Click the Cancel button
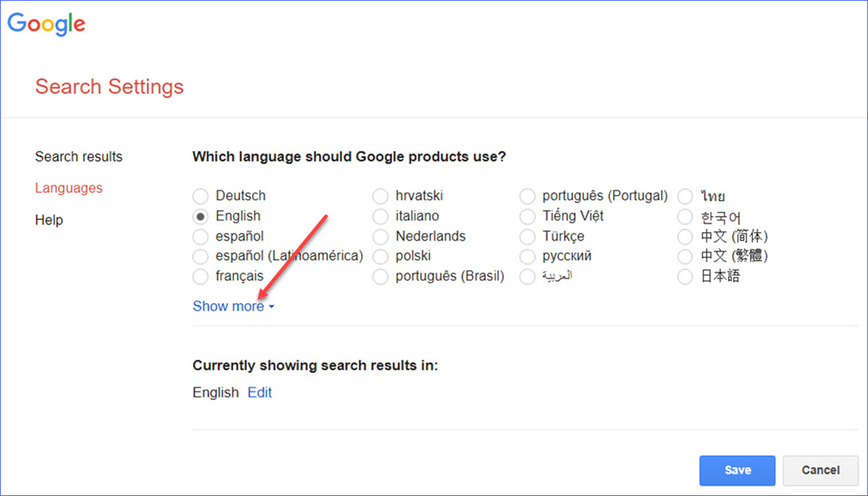The height and width of the screenshot is (496, 868). (x=820, y=470)
